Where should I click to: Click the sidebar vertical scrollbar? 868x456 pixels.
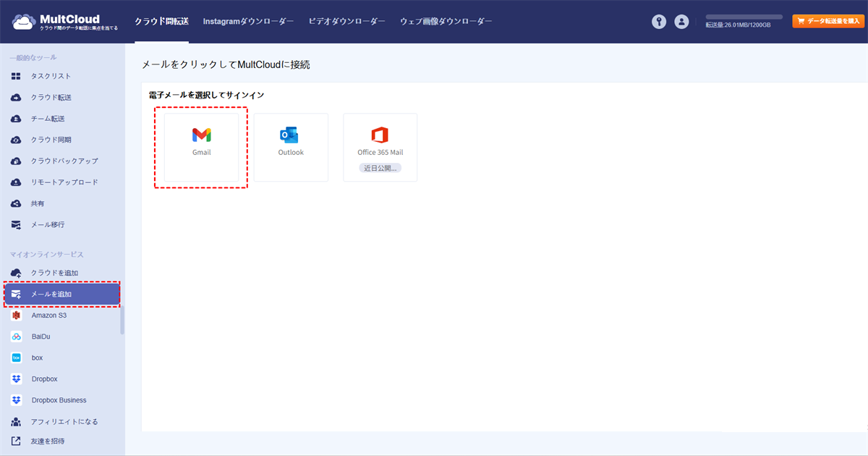coord(122,320)
